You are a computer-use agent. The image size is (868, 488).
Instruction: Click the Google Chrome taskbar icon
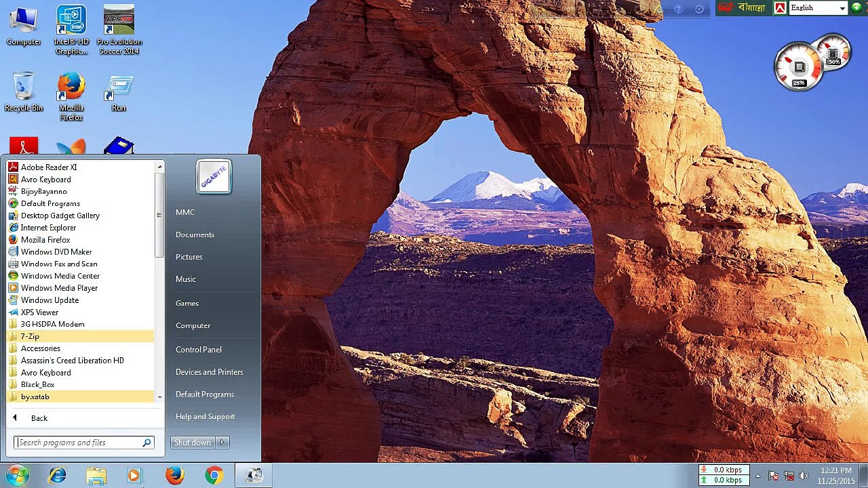(214, 476)
